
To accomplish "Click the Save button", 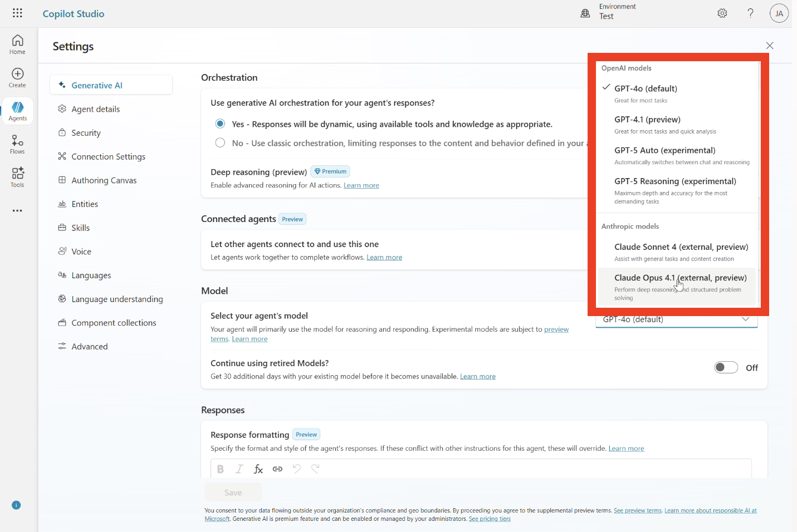I will (x=233, y=492).
